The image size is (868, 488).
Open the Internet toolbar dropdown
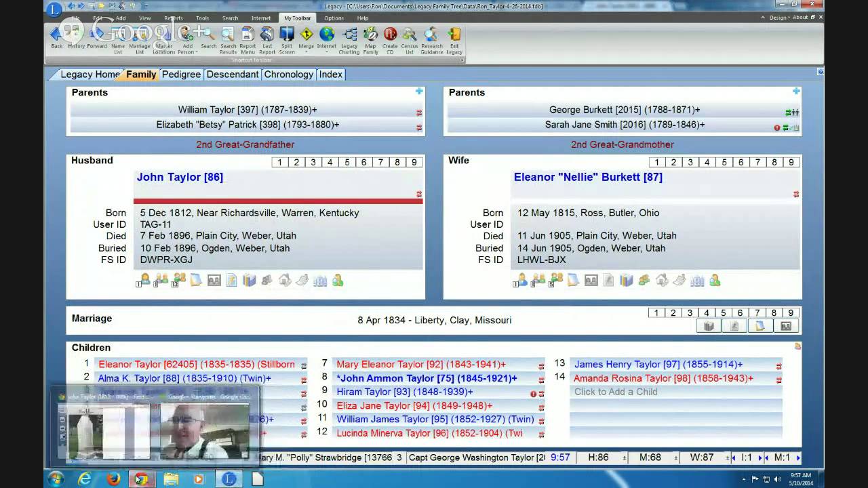pyautogui.click(x=327, y=52)
